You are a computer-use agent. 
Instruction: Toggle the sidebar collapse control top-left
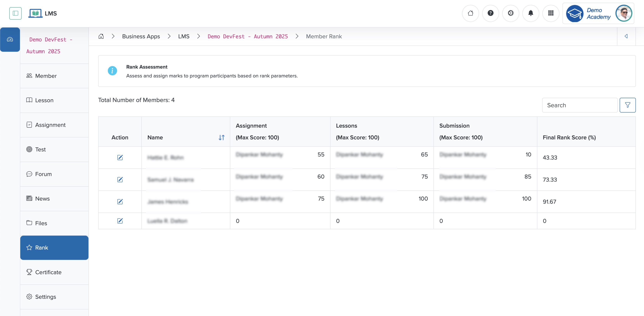pos(15,13)
